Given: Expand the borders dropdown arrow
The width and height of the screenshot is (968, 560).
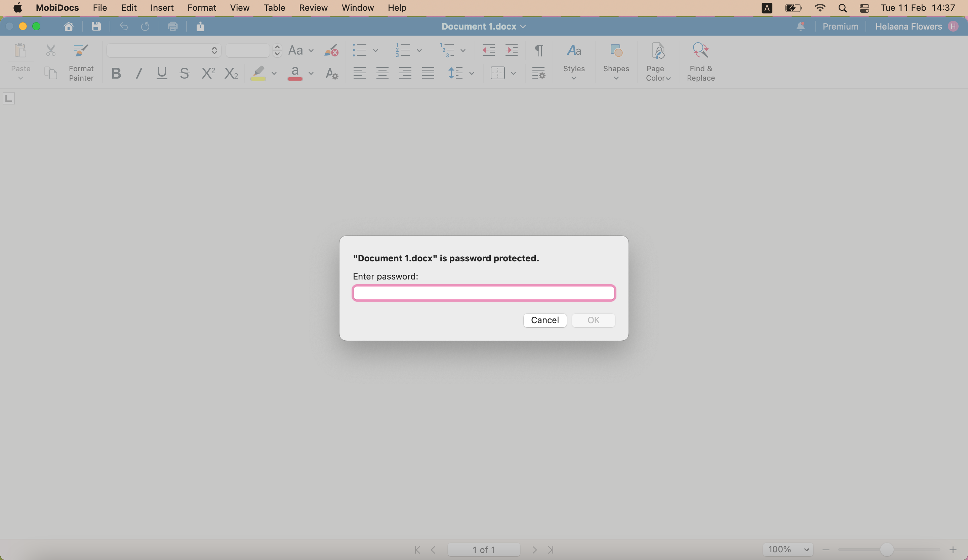Looking at the screenshot, I should click(x=513, y=73).
